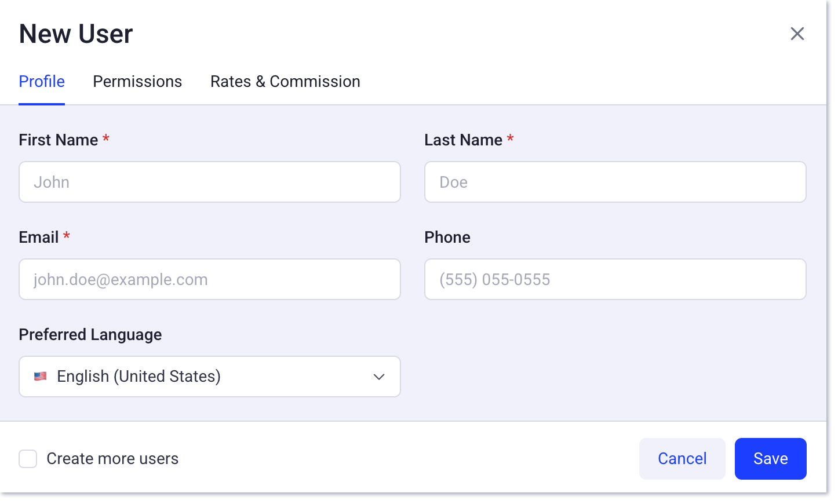Save the new user

coord(771,459)
